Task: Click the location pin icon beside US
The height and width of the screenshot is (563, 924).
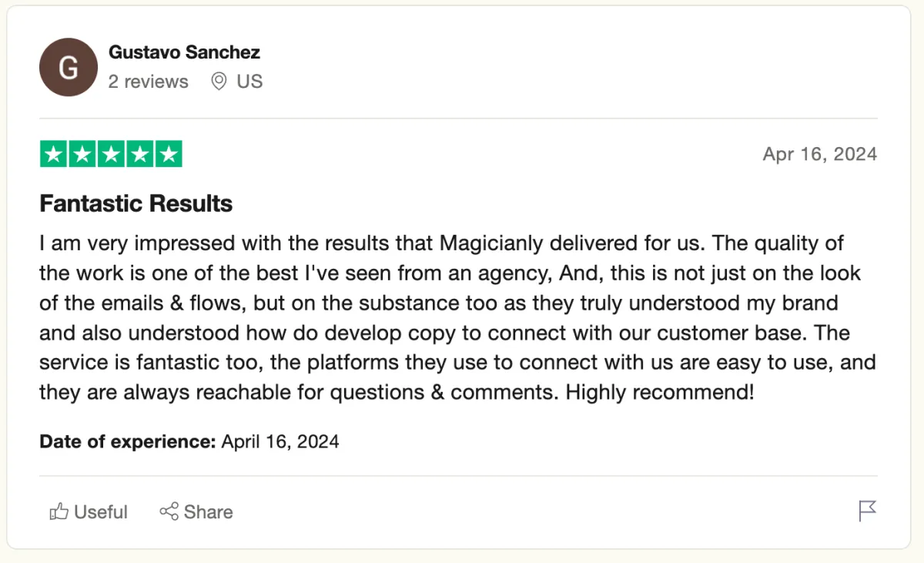Action: pos(219,81)
